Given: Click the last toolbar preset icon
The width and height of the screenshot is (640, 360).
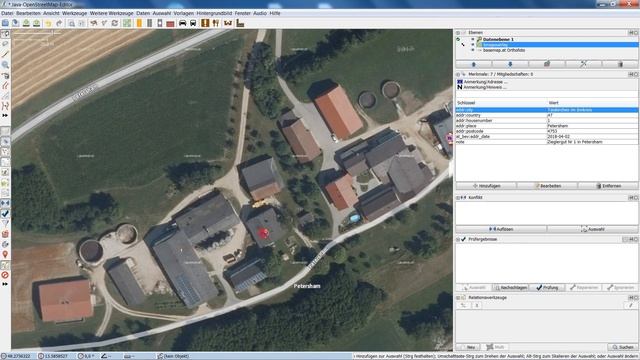Looking at the screenshot, I should point(240,23).
